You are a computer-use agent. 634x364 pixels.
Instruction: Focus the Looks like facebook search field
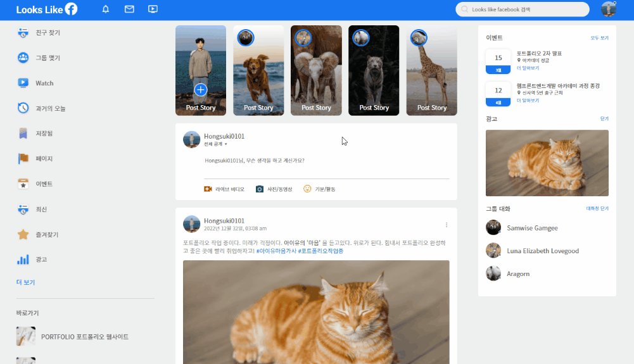(523, 9)
